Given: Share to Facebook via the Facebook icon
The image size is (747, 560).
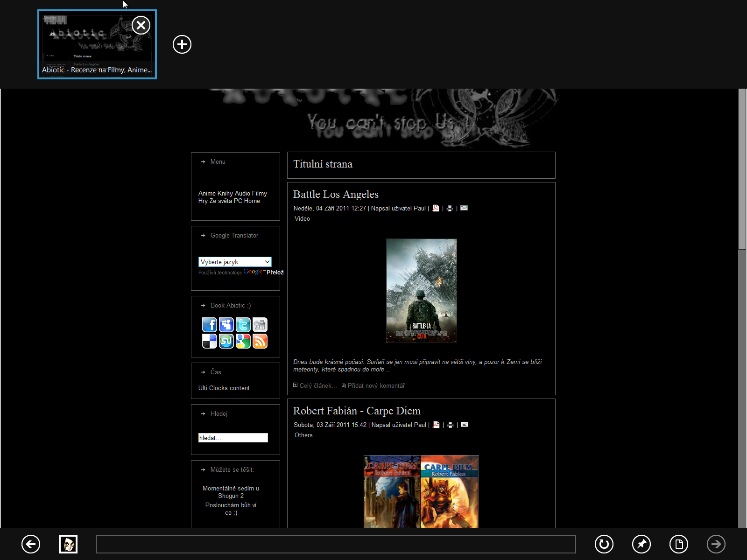Looking at the screenshot, I should coord(210,324).
